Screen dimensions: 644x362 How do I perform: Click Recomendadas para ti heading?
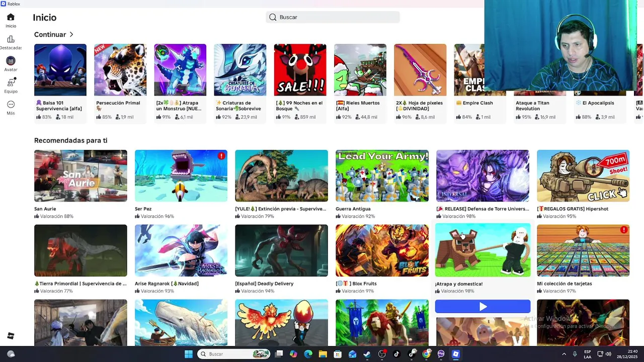pyautogui.click(x=70, y=140)
